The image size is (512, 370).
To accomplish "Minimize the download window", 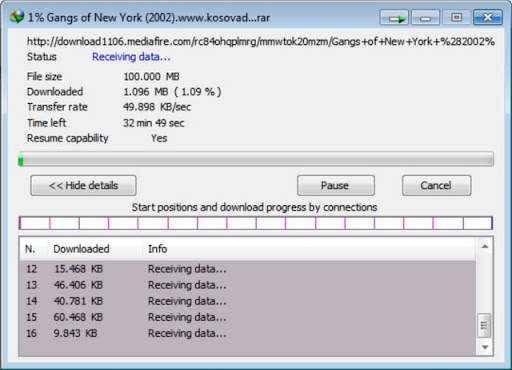I will [426, 17].
